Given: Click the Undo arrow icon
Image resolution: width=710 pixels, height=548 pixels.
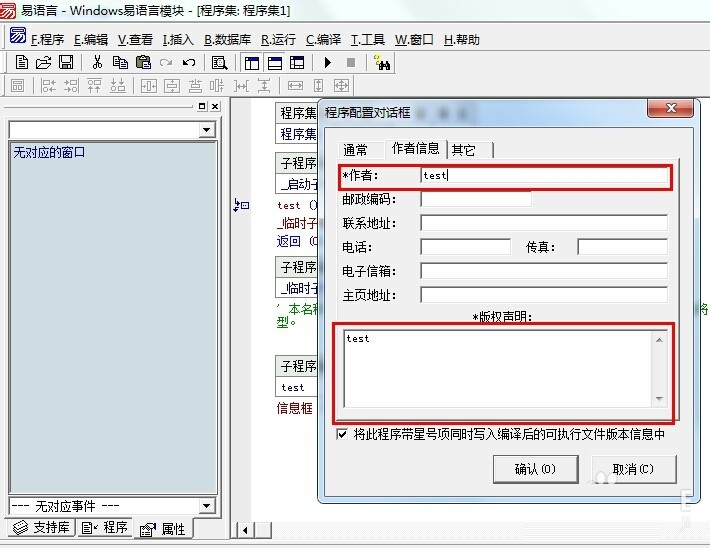Looking at the screenshot, I should pos(189,62).
